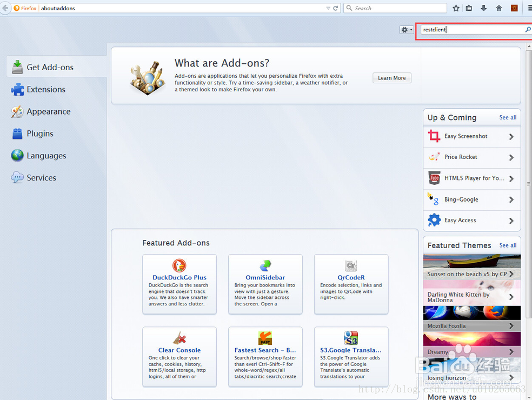Screen dimensions: 532x400
Task: Click the orange extension icon in toolbar
Action: coord(514,8)
